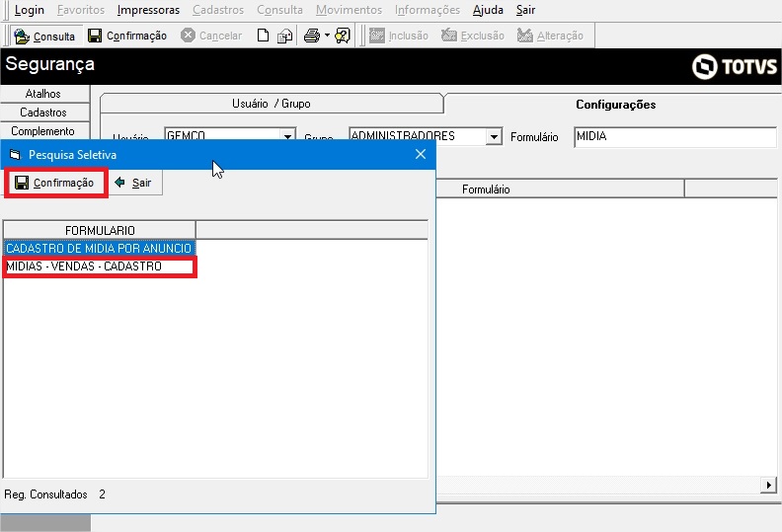Click the right scroll arrow of main grid
This screenshot has width=782, height=532.
[x=768, y=485]
